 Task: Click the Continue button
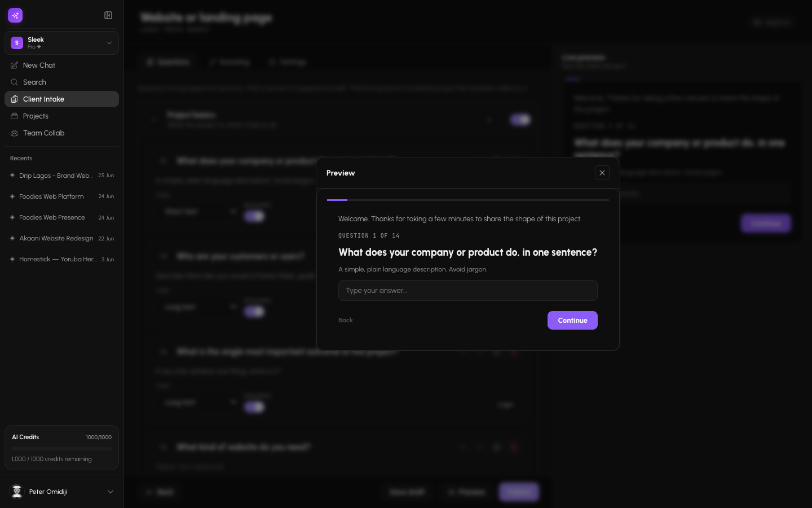[x=572, y=320]
